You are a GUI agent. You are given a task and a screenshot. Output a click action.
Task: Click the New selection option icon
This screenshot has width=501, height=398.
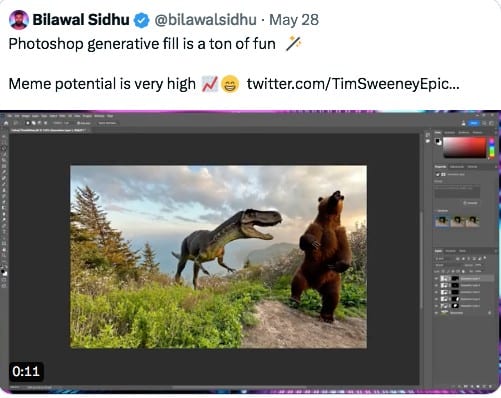point(28,123)
